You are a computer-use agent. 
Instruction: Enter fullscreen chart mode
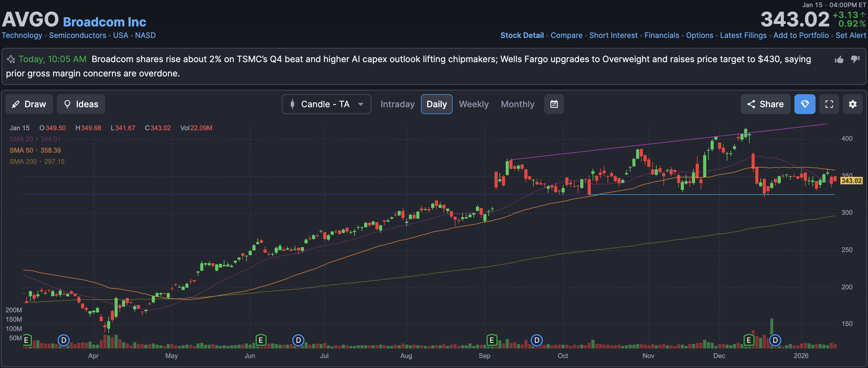coord(829,104)
